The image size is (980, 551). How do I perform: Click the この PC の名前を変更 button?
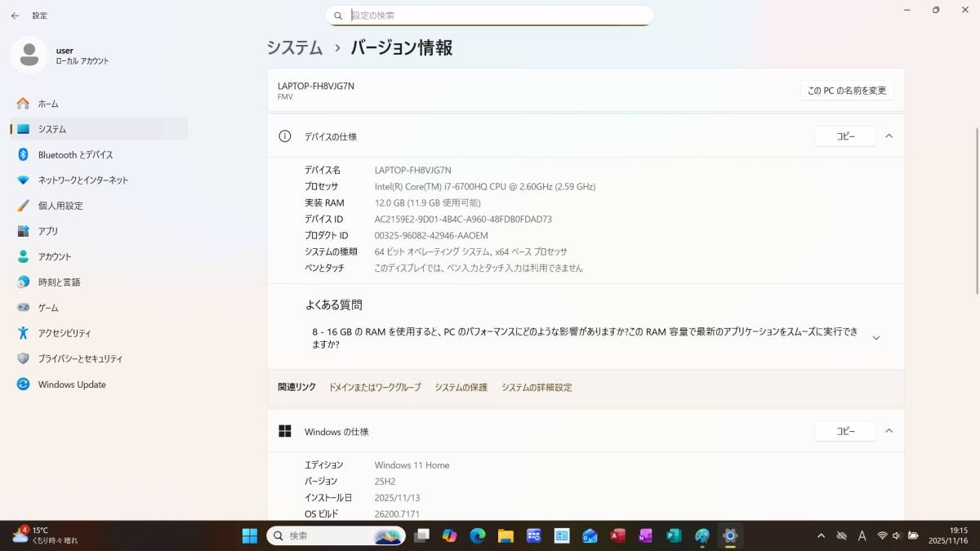pos(845,90)
